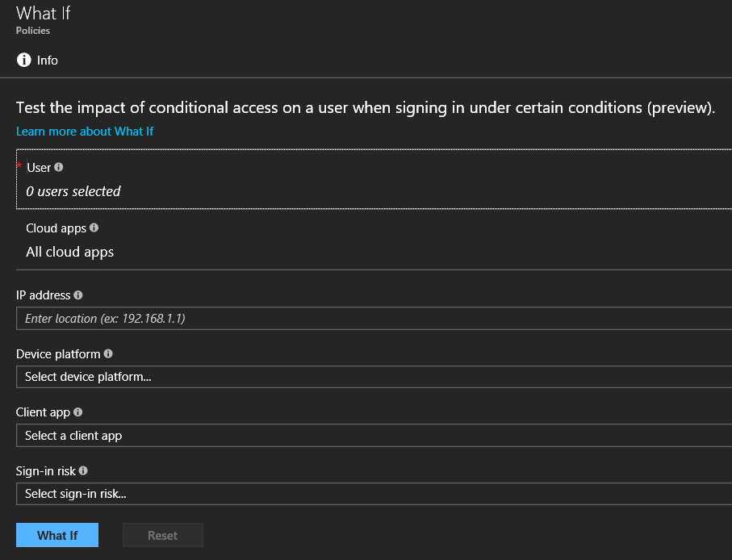The image size is (732, 560).
Task: Open the '0 users selected' user picker
Action: click(73, 191)
